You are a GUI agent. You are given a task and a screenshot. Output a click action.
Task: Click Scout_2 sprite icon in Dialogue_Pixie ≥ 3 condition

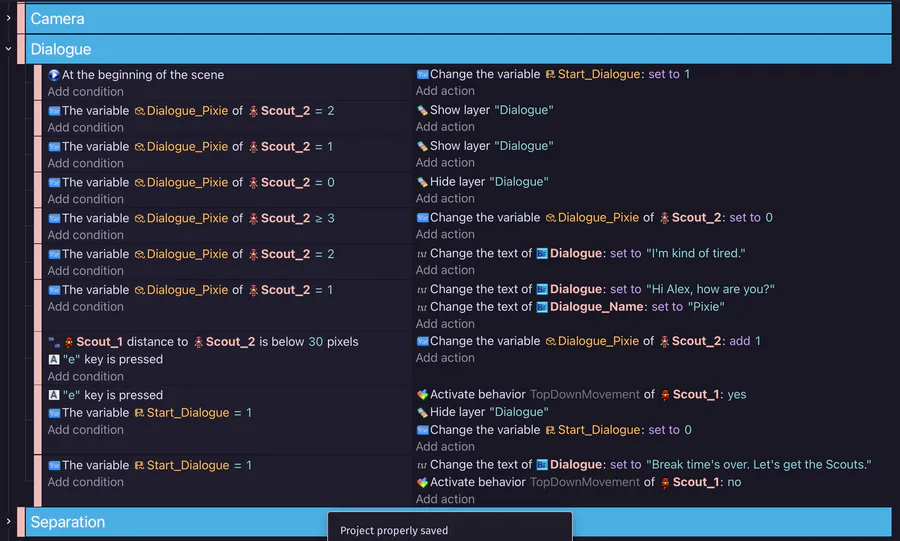[x=253, y=219]
